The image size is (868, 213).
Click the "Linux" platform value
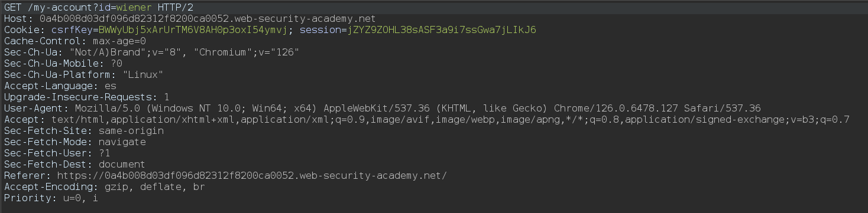(x=142, y=74)
